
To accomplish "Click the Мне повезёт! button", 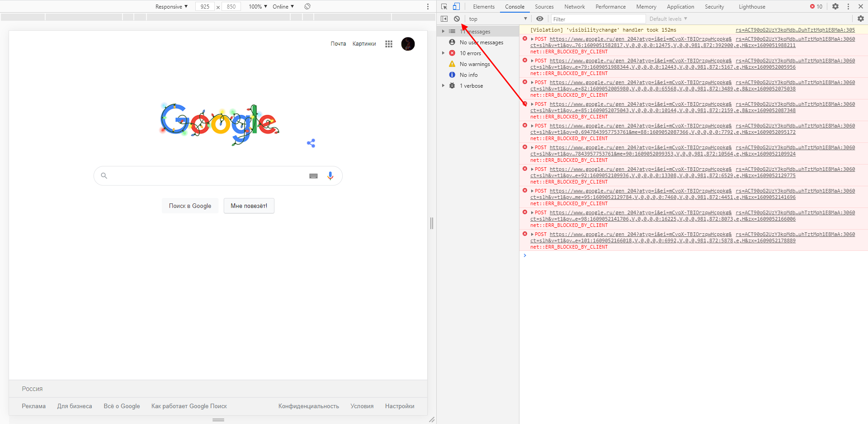I will 249,206.
